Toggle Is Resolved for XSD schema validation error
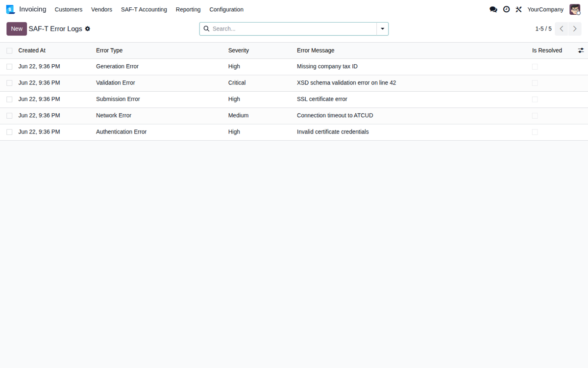 pos(535,83)
